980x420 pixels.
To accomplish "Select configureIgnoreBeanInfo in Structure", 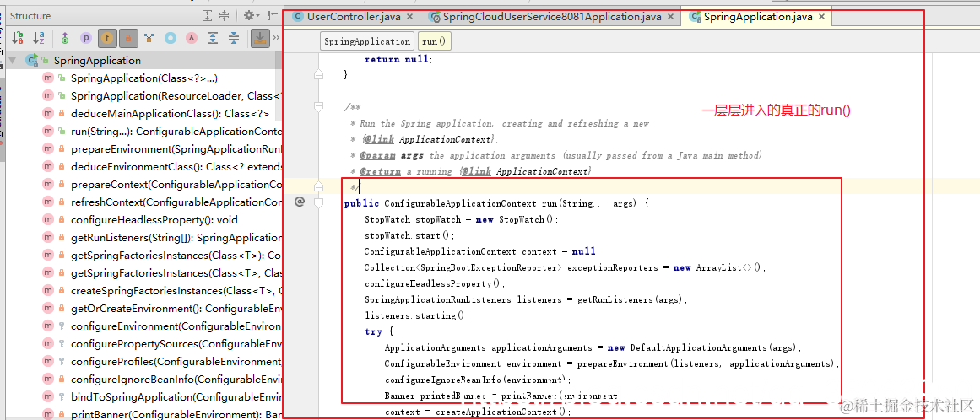I will pos(176,379).
